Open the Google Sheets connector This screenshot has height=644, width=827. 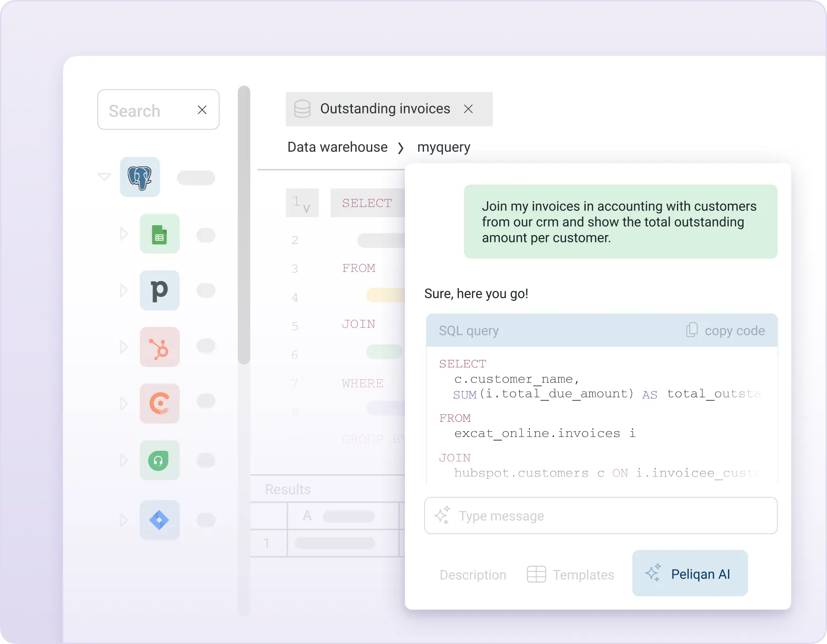click(x=160, y=234)
